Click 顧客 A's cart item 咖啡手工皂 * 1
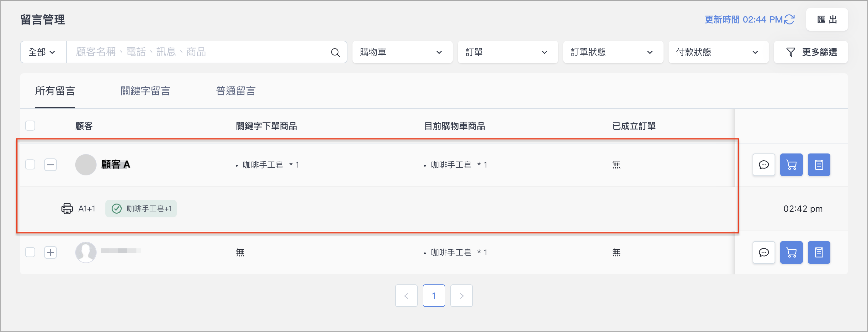Viewport: 868px width, 332px height. pyautogui.click(x=459, y=165)
